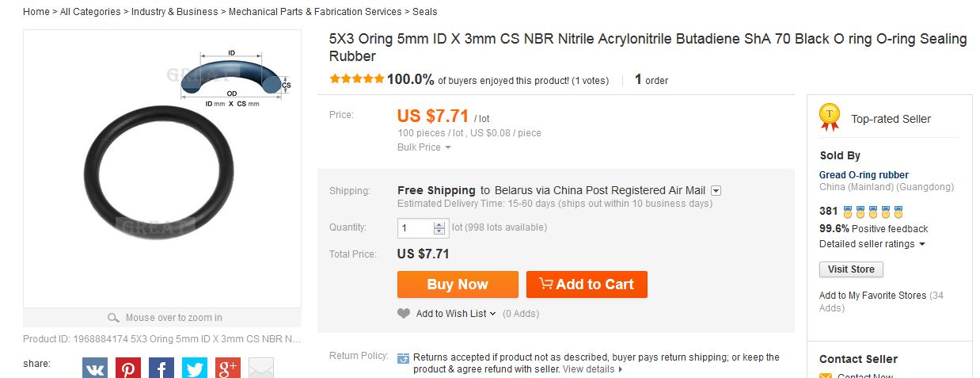Share product via email envelope icon
Image resolution: width=980 pixels, height=378 pixels.
pos(261,368)
